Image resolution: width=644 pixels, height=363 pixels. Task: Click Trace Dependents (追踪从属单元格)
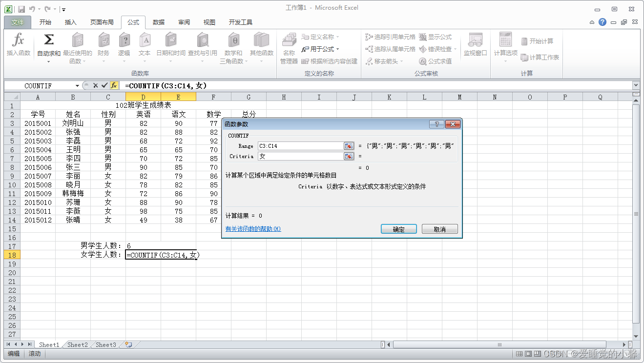[391, 49]
